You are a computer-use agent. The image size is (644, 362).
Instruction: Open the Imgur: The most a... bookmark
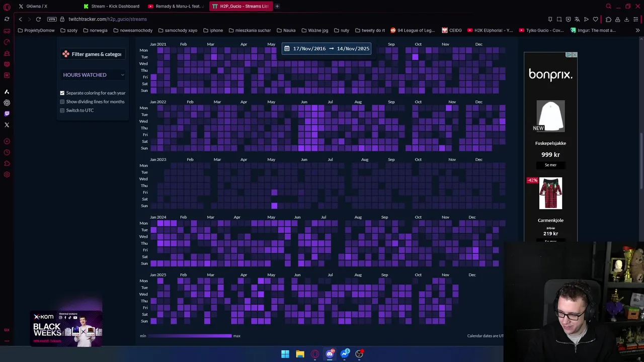[x=593, y=30]
